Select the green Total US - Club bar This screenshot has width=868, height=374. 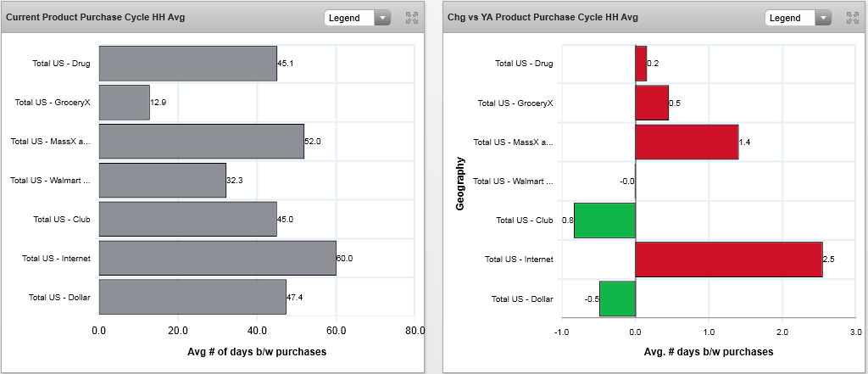click(x=604, y=220)
